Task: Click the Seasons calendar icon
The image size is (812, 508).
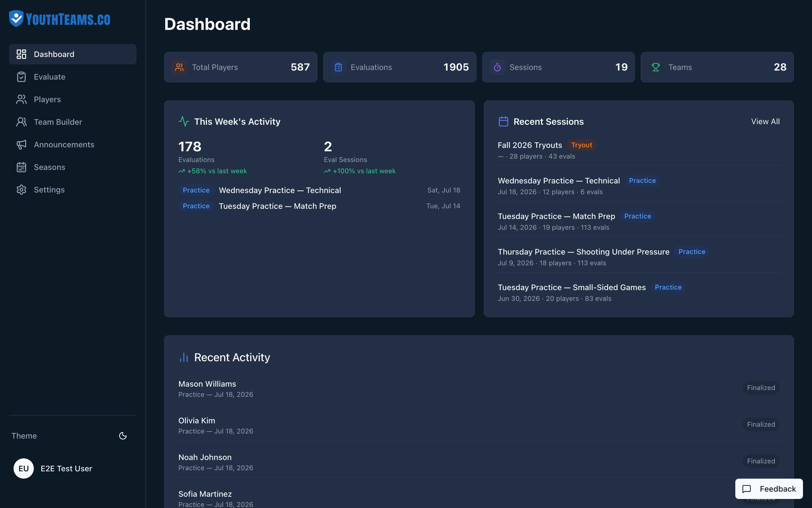Action: tap(21, 167)
